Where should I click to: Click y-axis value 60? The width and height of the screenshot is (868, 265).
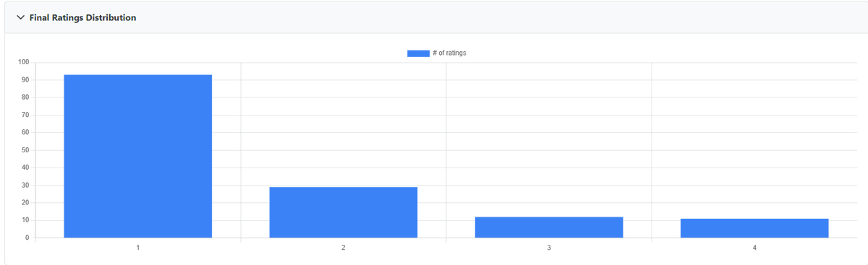tap(25, 132)
